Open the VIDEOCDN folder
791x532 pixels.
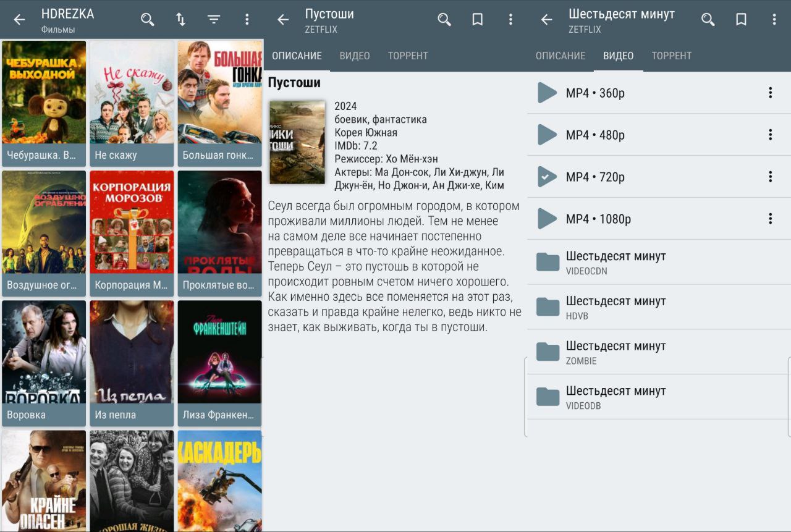[x=655, y=263]
